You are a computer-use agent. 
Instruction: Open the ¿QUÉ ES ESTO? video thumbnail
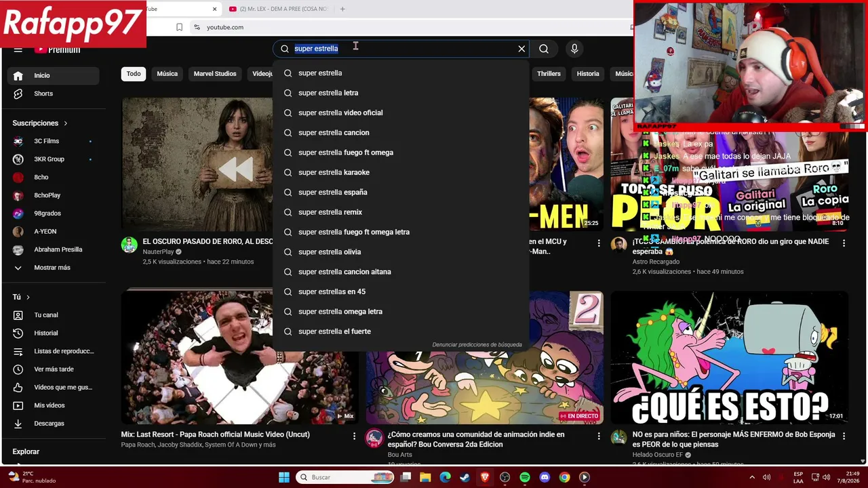[730, 358]
